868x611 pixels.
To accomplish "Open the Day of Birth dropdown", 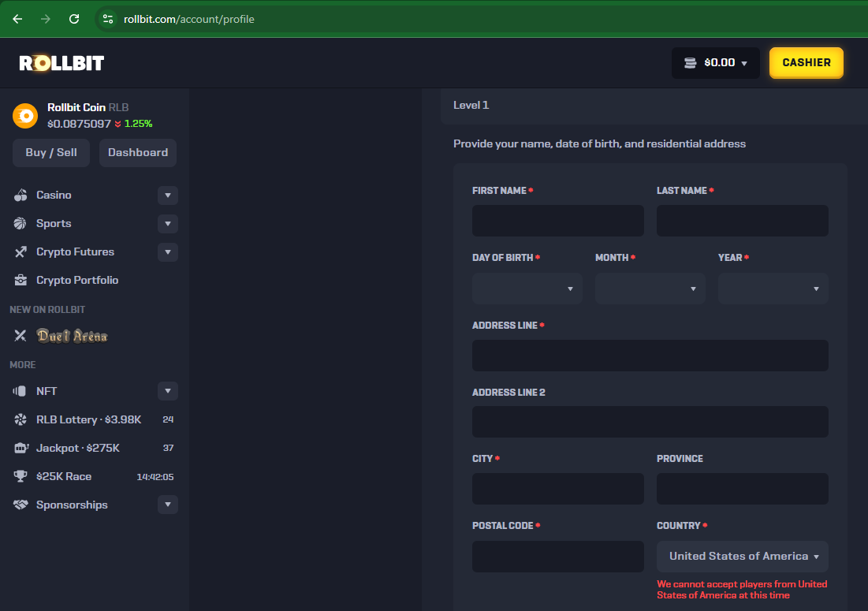I will tap(527, 289).
